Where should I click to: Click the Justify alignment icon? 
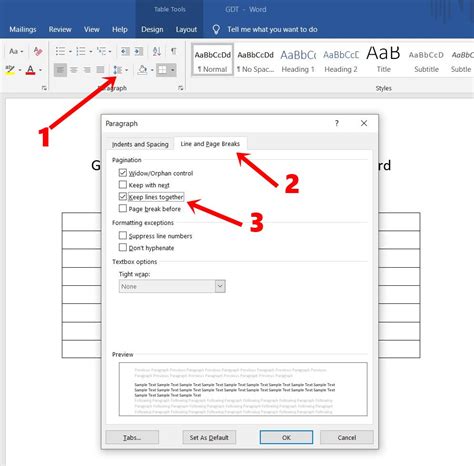click(100, 70)
